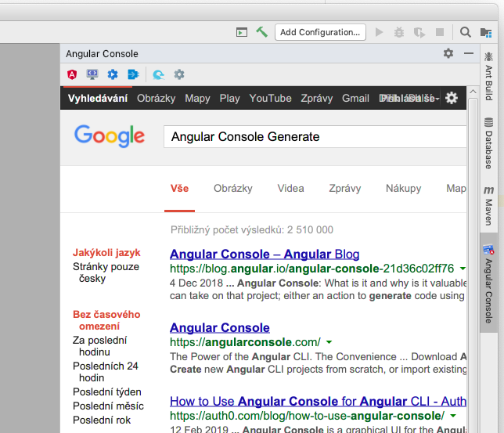Click the monitor icon in Angular Console toolbar
The width and height of the screenshot is (504, 433).
click(x=92, y=74)
